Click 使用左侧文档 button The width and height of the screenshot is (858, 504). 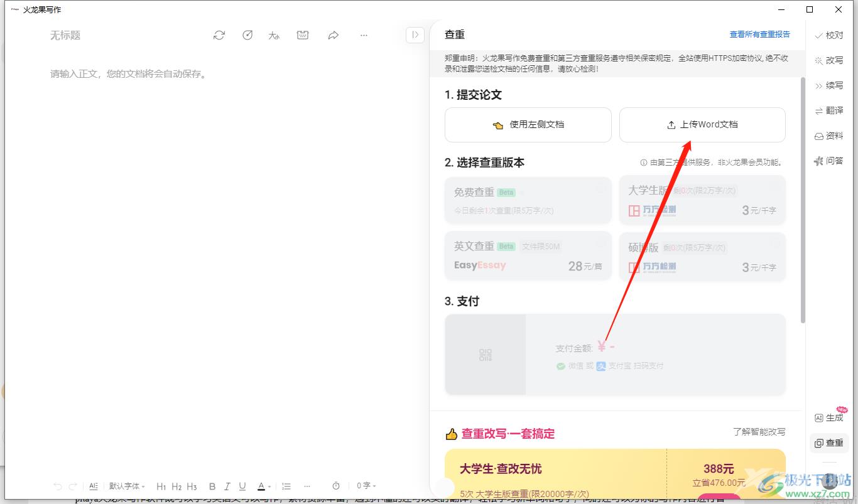coord(528,125)
